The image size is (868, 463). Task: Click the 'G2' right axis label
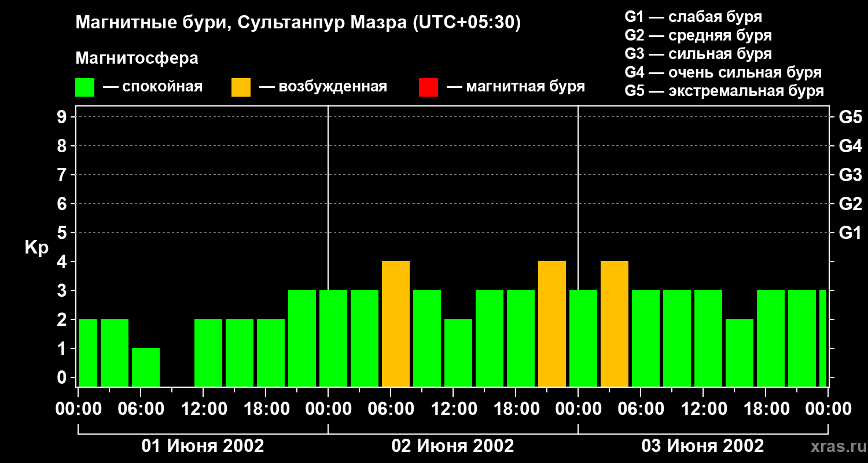[x=850, y=204]
